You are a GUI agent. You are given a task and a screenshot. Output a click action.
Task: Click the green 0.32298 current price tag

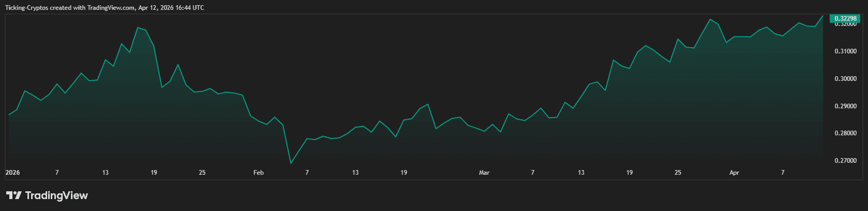coord(845,19)
